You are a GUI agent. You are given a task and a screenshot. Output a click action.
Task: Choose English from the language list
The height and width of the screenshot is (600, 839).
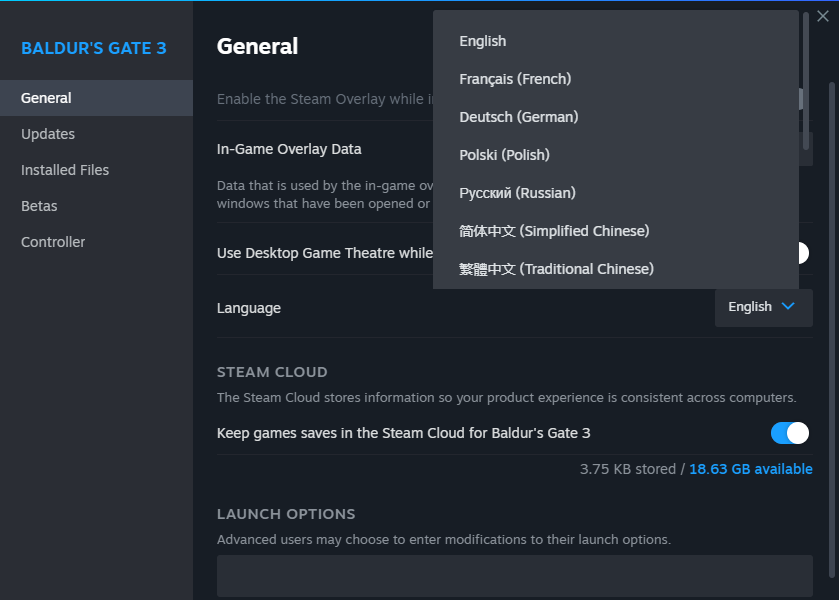(x=615, y=41)
